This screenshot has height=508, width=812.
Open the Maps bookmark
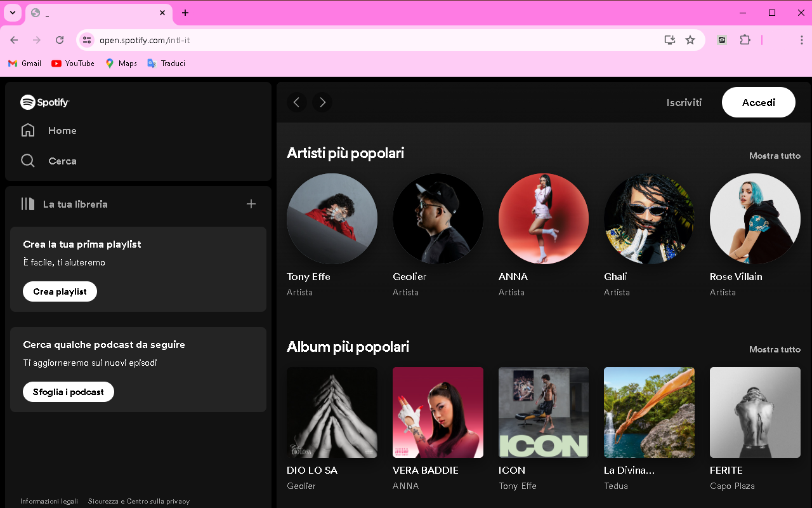coord(121,63)
